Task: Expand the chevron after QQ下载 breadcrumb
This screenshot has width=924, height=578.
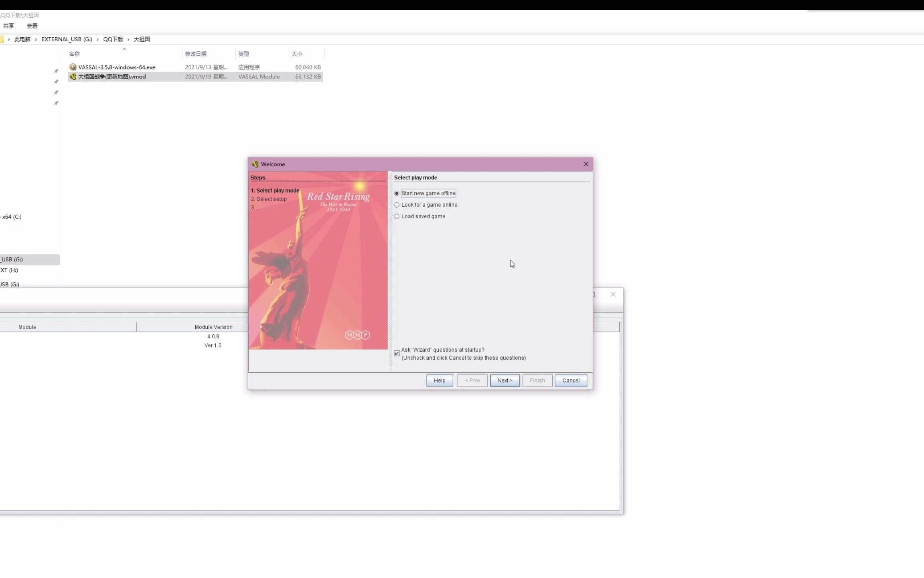Action: tap(128, 39)
